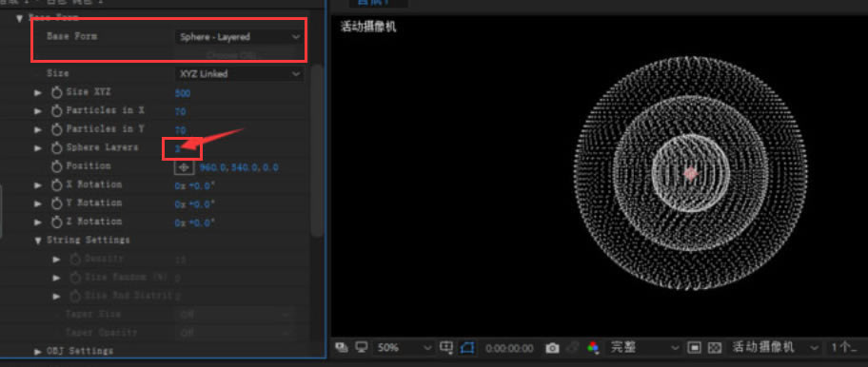Image resolution: width=868 pixels, height=367 pixels.
Task: Take a snapshot with the camera icon
Action: pos(552,348)
